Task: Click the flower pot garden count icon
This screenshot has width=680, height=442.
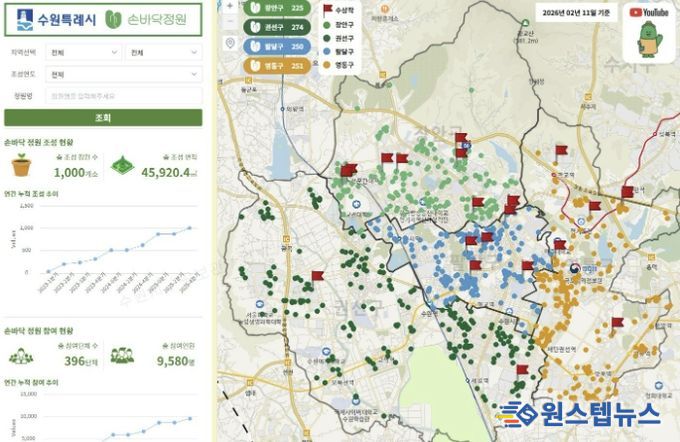Action: pyautogui.click(x=21, y=165)
